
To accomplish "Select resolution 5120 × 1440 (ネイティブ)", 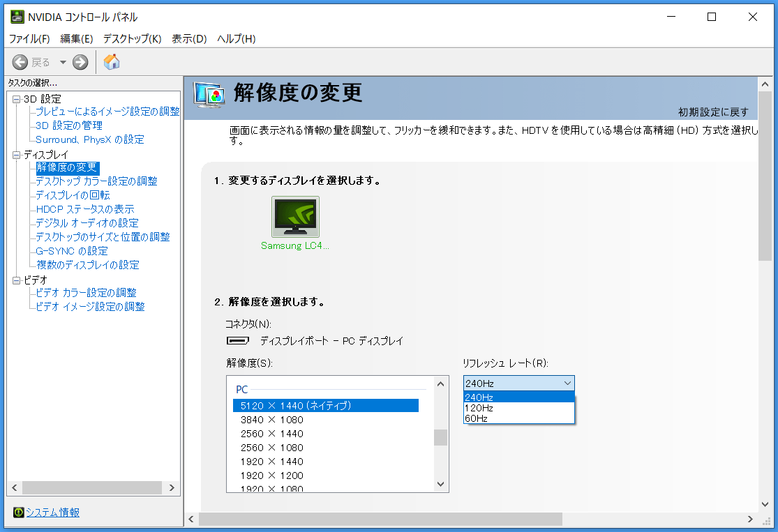I will (325, 406).
